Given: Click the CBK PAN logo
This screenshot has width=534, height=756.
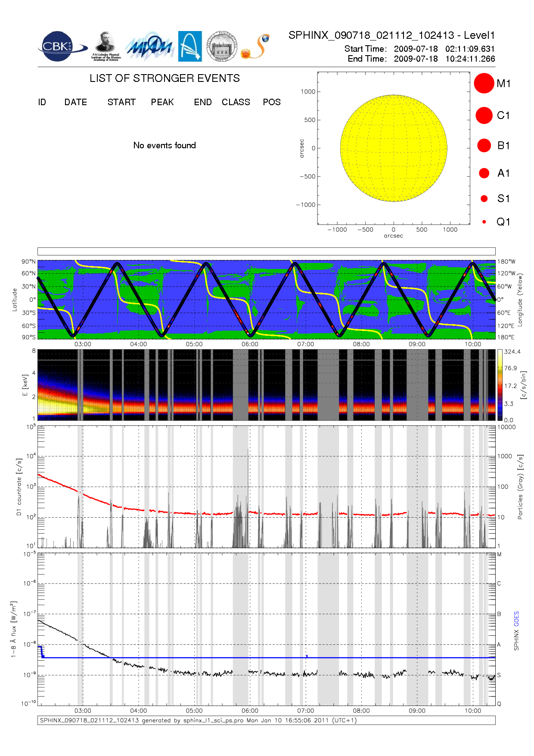Looking at the screenshot, I should [x=61, y=47].
